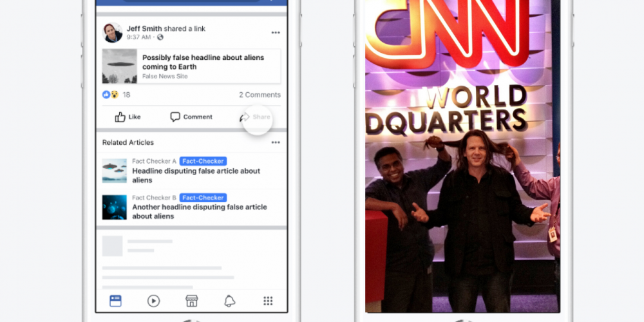Like Jeff Smith's shared post
644x322 pixels.
click(x=128, y=117)
